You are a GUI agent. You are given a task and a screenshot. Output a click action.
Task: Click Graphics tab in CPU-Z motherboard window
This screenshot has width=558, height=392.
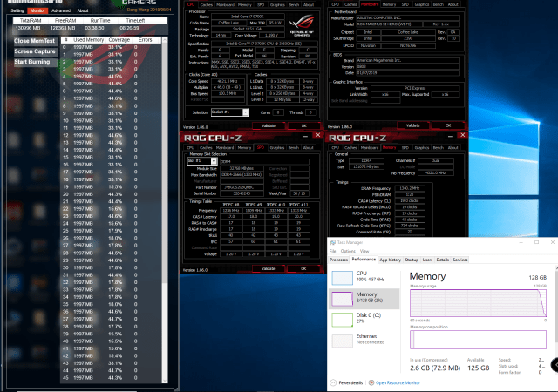pos(422,4)
